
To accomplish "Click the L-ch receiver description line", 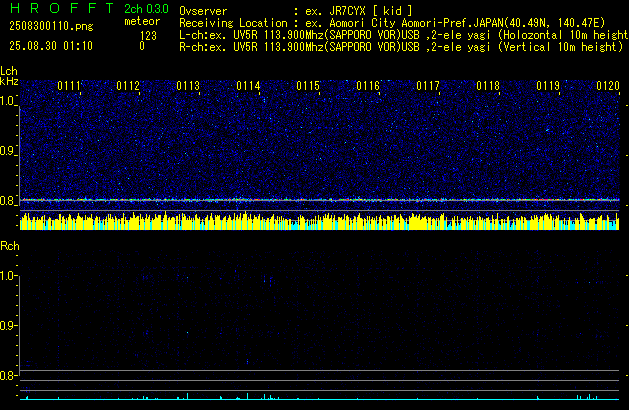I will tap(404, 35).
